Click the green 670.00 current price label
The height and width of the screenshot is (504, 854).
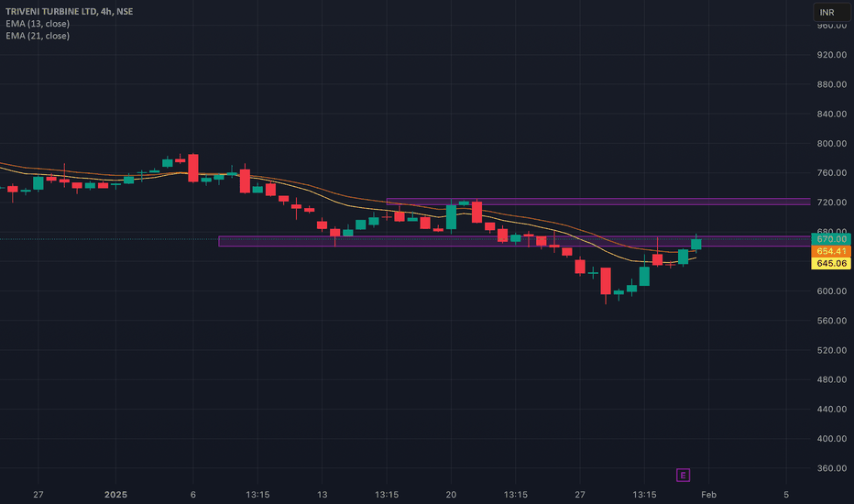pyautogui.click(x=830, y=239)
